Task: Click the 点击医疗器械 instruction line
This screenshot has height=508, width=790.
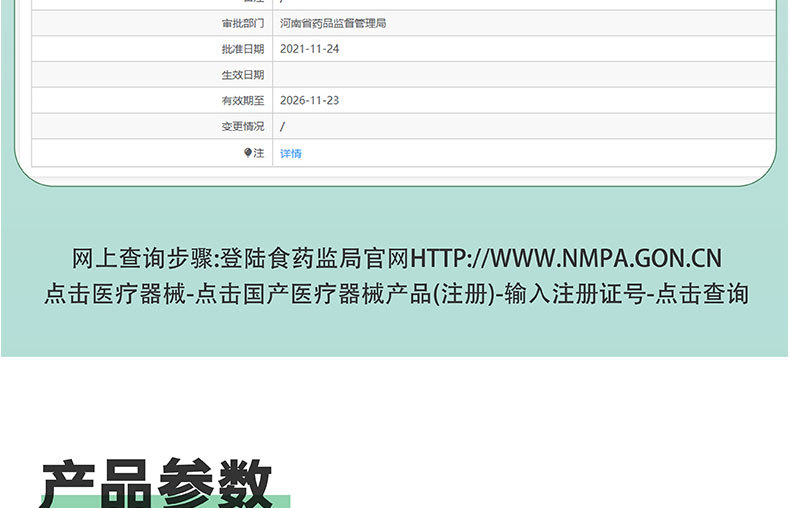Action: [397, 294]
